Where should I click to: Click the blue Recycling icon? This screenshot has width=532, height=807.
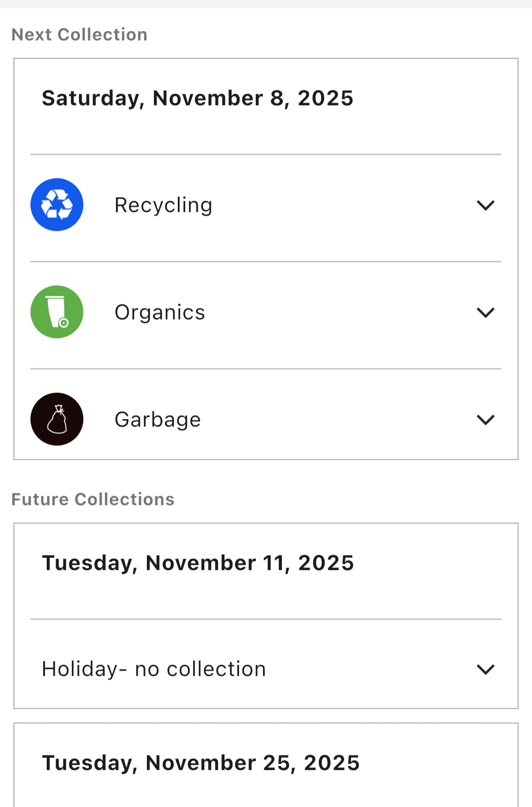tap(57, 205)
